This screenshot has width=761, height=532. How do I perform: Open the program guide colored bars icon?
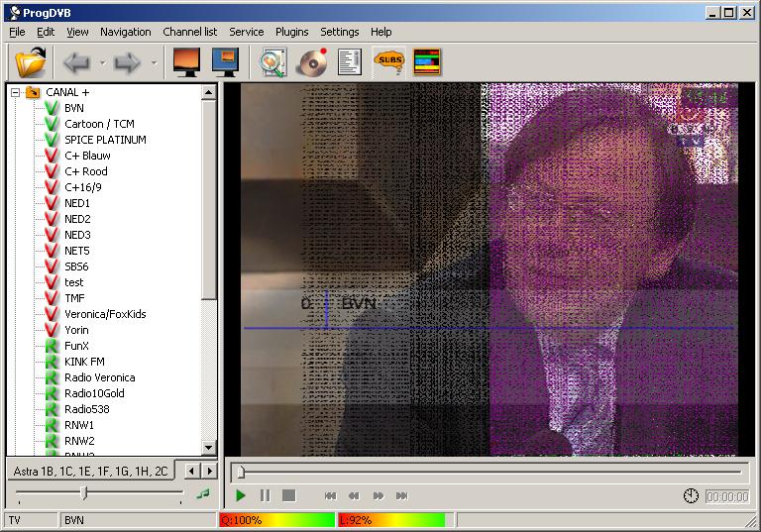427,62
